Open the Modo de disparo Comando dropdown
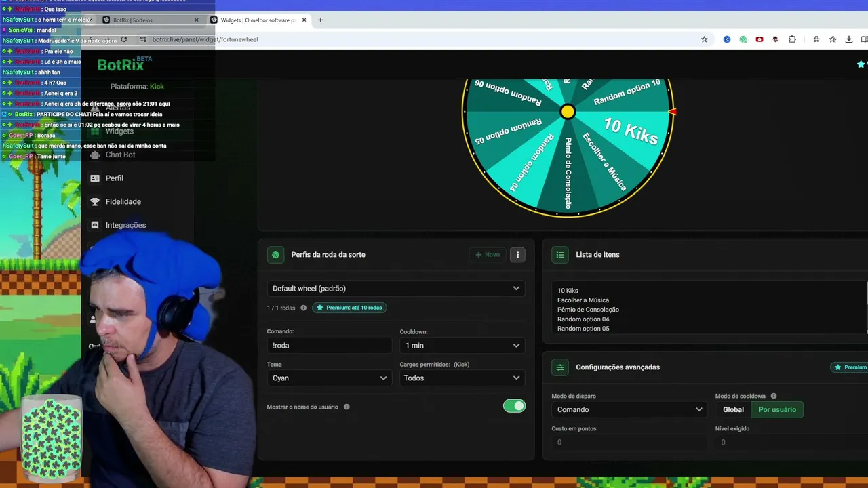The width and height of the screenshot is (868, 488). (629, 409)
